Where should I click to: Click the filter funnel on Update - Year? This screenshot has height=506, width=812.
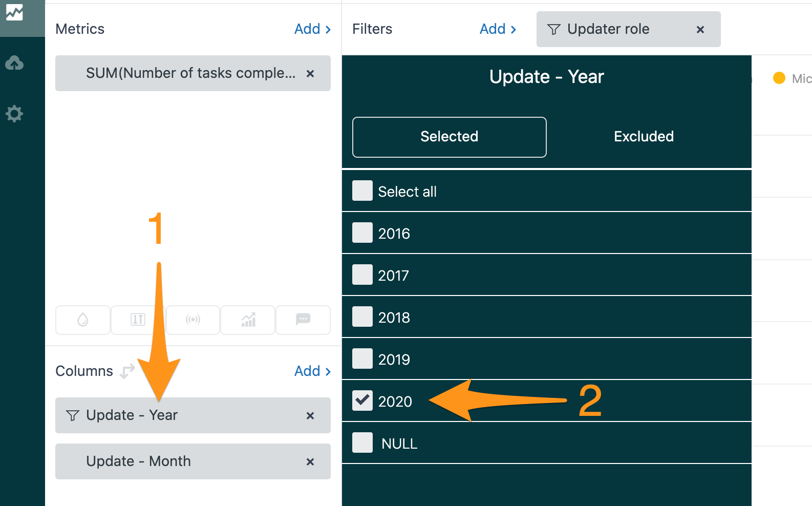[73, 415]
